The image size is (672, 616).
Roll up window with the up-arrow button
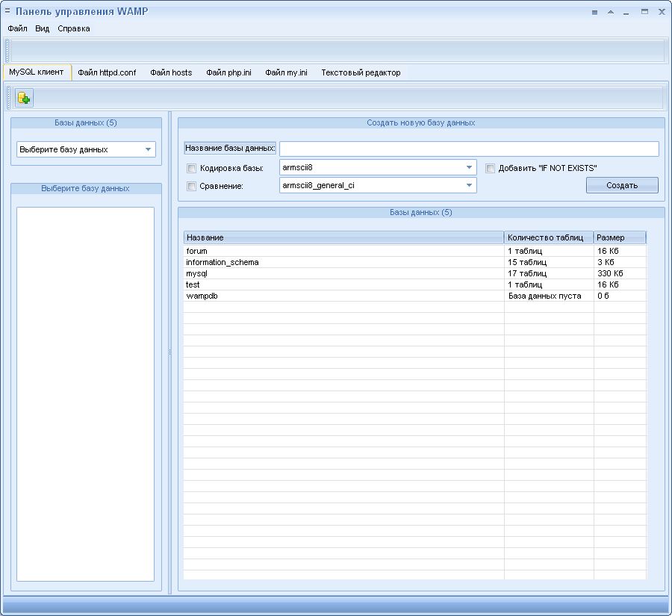(x=611, y=13)
